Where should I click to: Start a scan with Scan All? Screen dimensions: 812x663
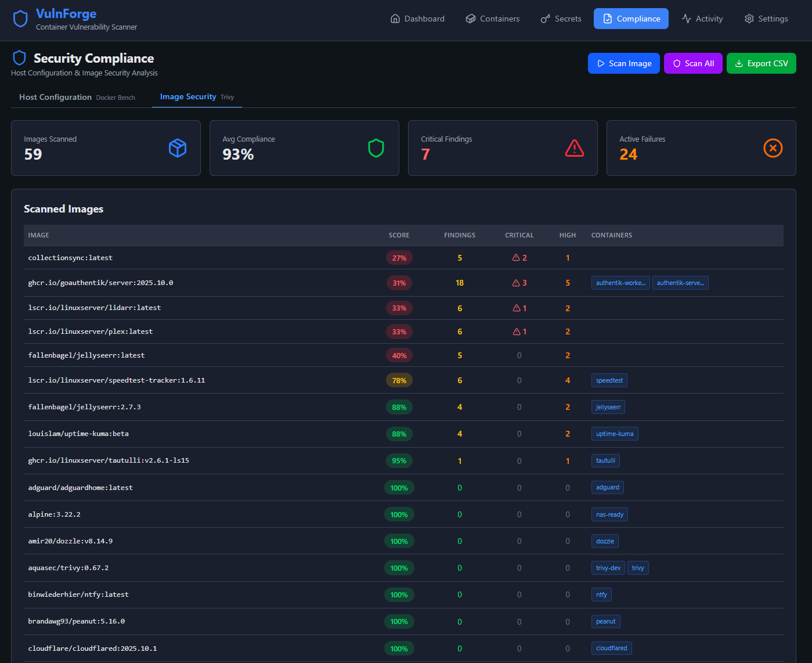click(693, 63)
